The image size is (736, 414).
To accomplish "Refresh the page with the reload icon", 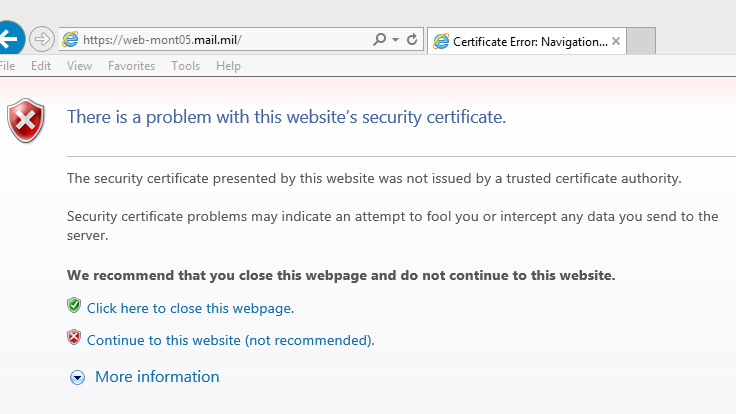I will [x=412, y=40].
